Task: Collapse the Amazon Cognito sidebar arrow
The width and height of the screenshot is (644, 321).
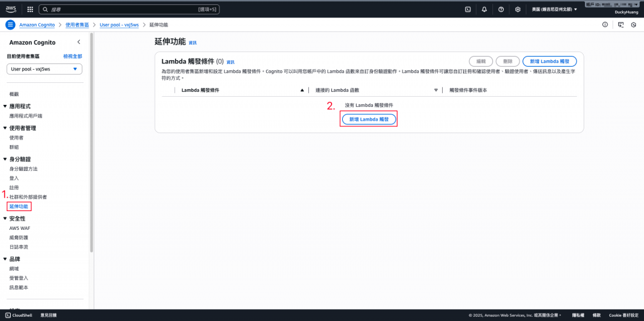Action: tap(79, 42)
